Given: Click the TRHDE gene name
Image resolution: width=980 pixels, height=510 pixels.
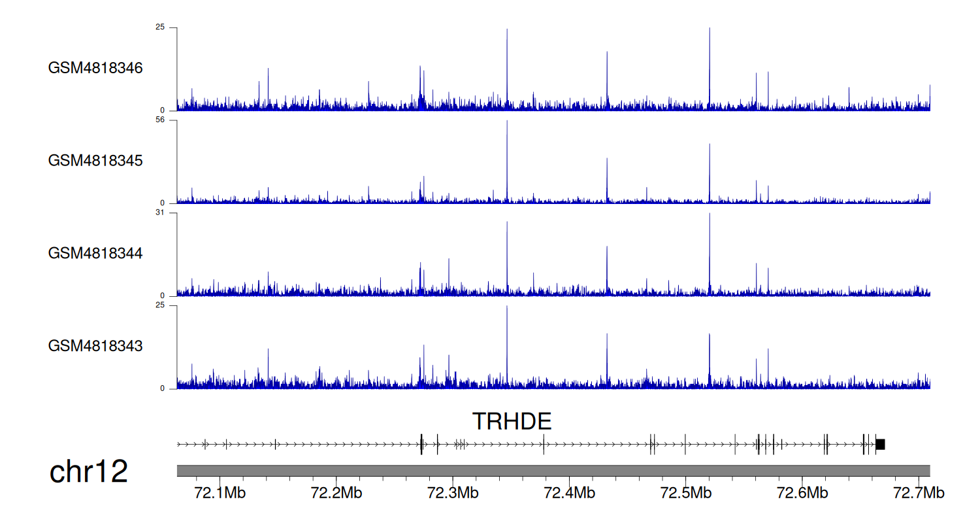Looking at the screenshot, I should tap(512, 422).
